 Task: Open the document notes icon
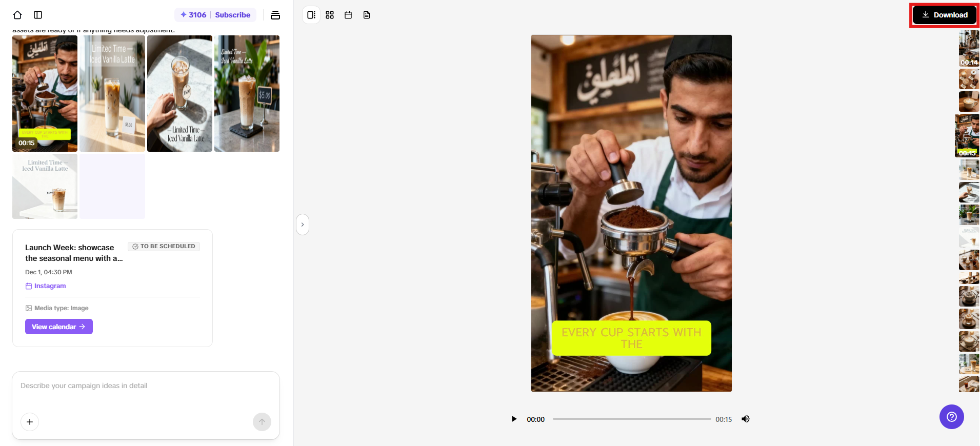(367, 15)
